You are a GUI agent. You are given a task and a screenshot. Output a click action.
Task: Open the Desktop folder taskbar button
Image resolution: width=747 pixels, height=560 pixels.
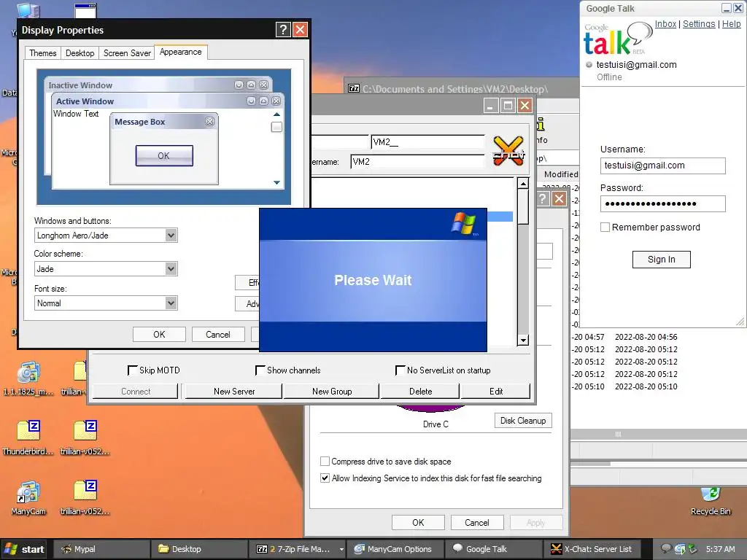199,549
